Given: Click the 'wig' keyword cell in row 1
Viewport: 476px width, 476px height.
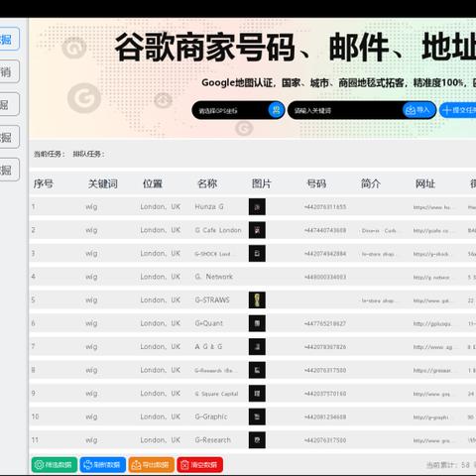Looking at the screenshot, I should tap(91, 207).
